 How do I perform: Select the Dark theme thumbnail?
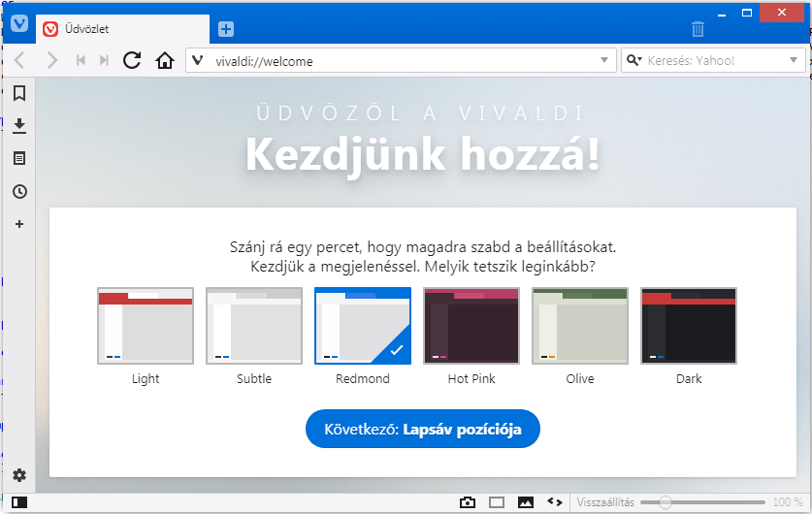click(x=689, y=326)
